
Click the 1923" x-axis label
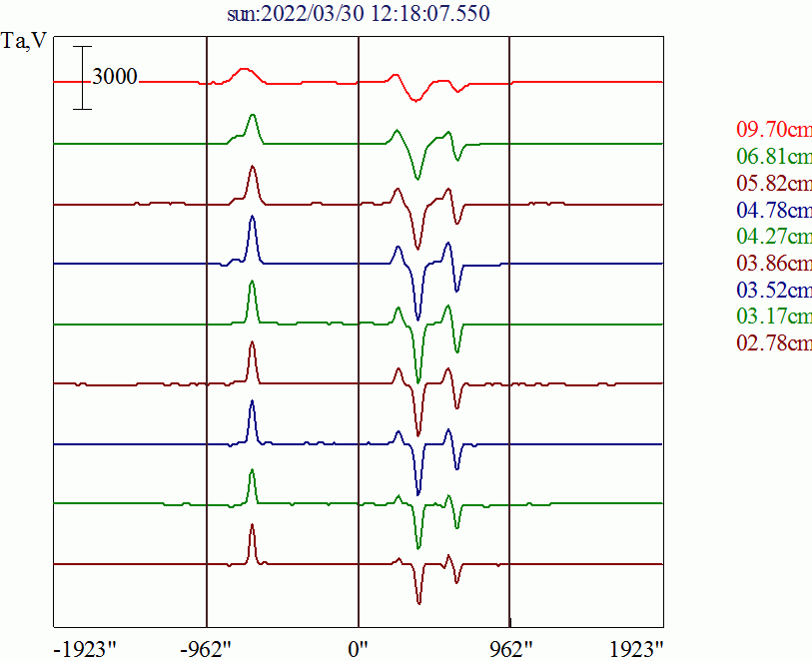(636, 649)
